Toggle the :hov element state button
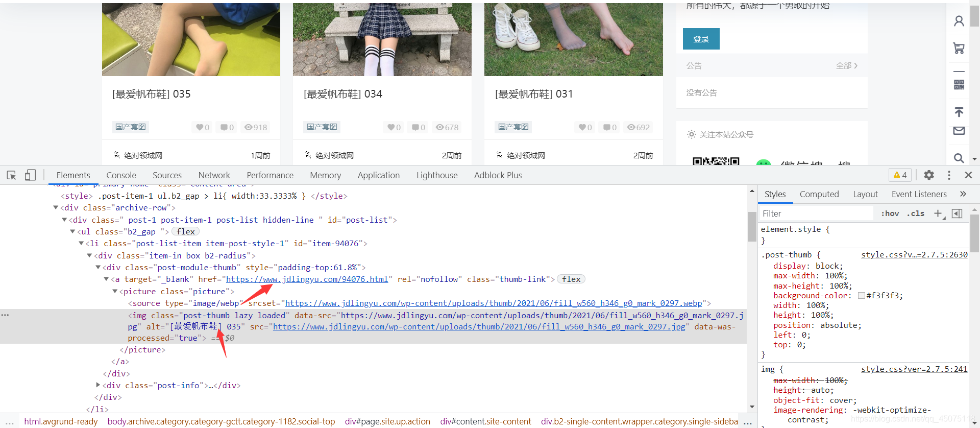Image resolution: width=980 pixels, height=428 pixels. (x=890, y=213)
